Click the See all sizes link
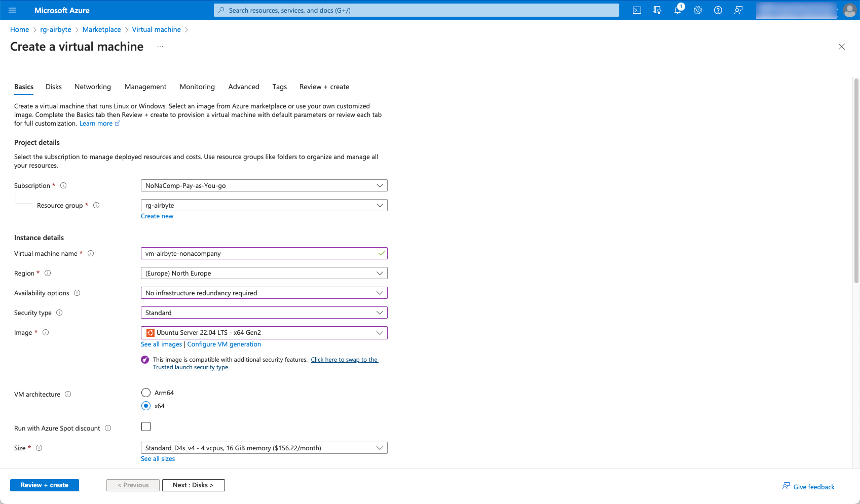Viewport: 860px width, 504px height. click(158, 459)
